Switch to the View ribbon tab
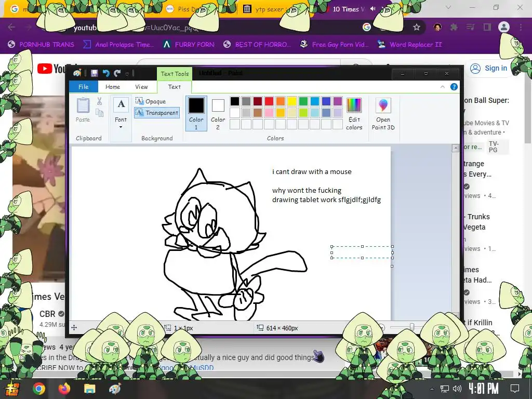The height and width of the screenshot is (399, 532). click(x=141, y=87)
